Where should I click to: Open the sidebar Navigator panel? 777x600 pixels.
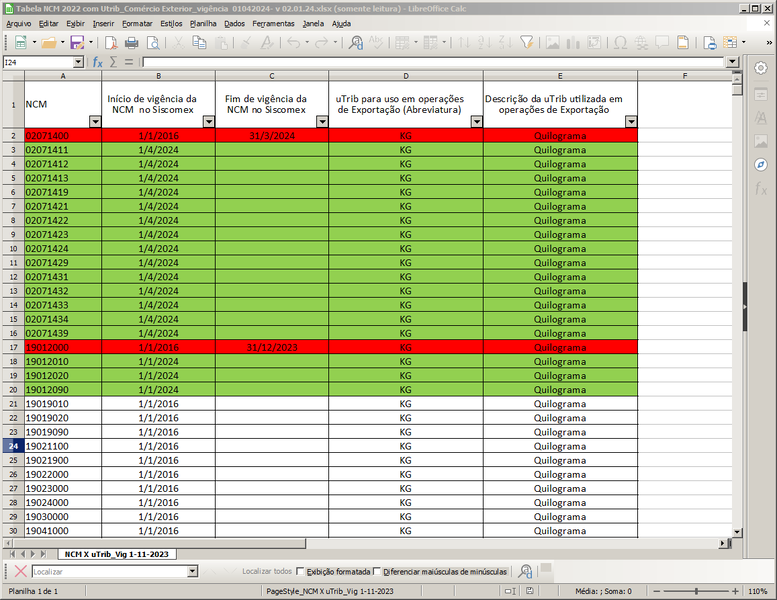tap(761, 164)
